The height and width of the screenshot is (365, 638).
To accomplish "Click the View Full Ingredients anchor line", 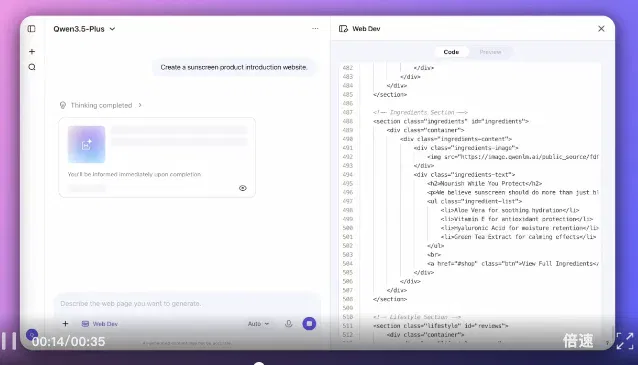I will pos(513,264).
